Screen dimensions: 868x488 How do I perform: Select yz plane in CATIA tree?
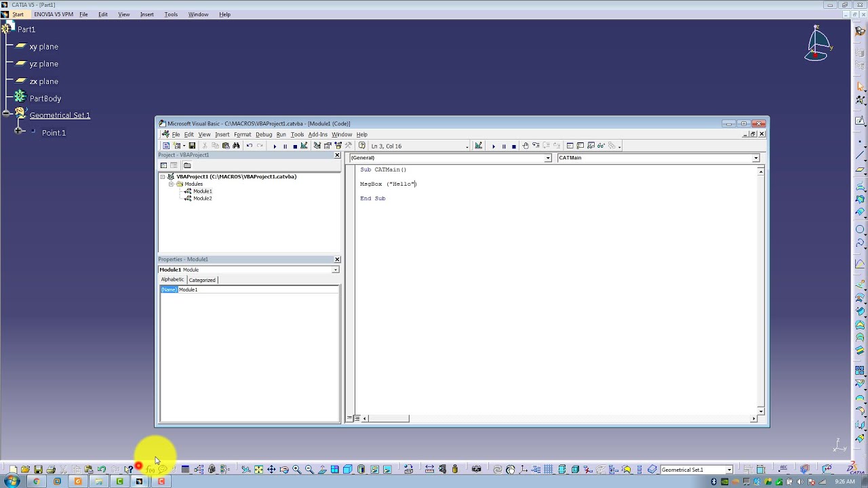[x=43, y=64]
